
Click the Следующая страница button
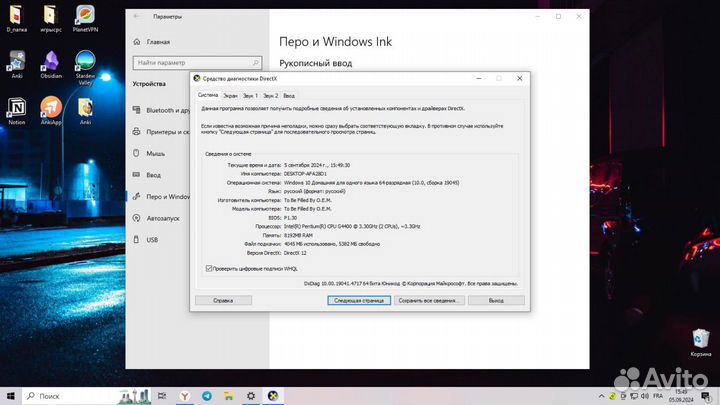(358, 300)
